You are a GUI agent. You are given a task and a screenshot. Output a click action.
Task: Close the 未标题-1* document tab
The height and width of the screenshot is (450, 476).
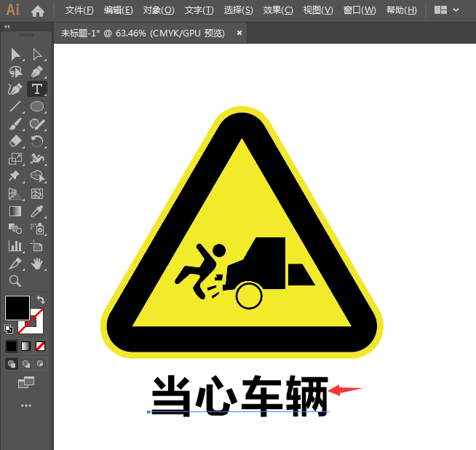point(239,33)
